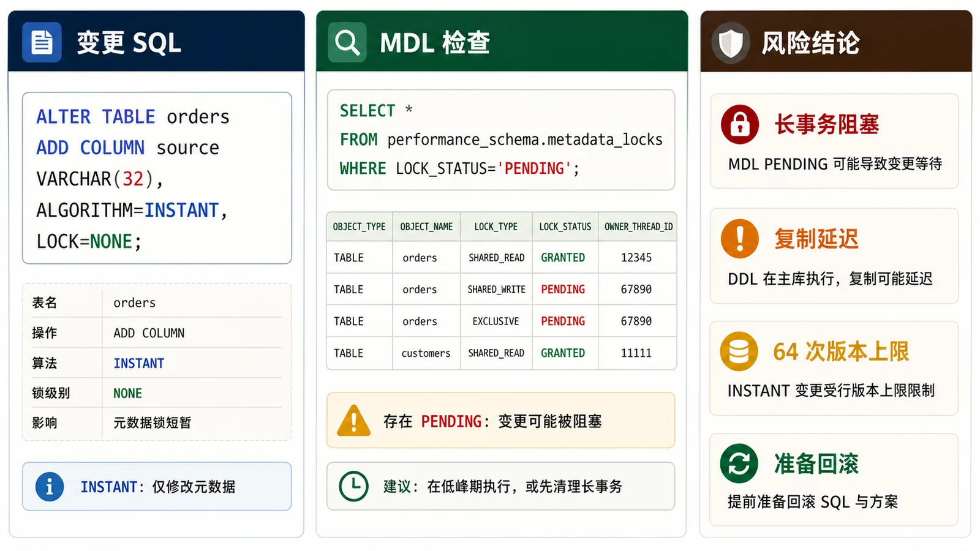980x551 pixels.
Task: Click the INSTANT value in 算法 row
Action: point(139,363)
